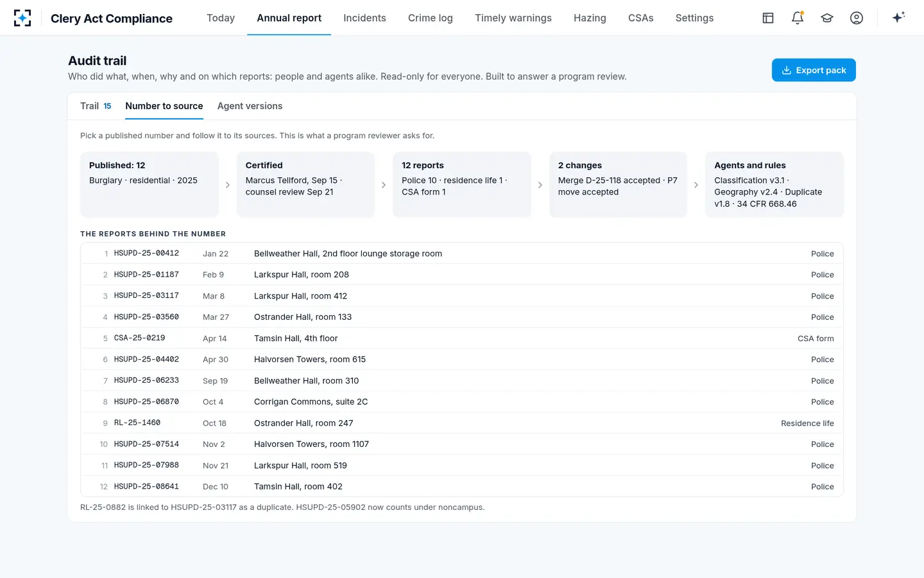This screenshot has height=578, width=924.
Task: Click chevron after the 12 reports card
Action: click(x=540, y=185)
